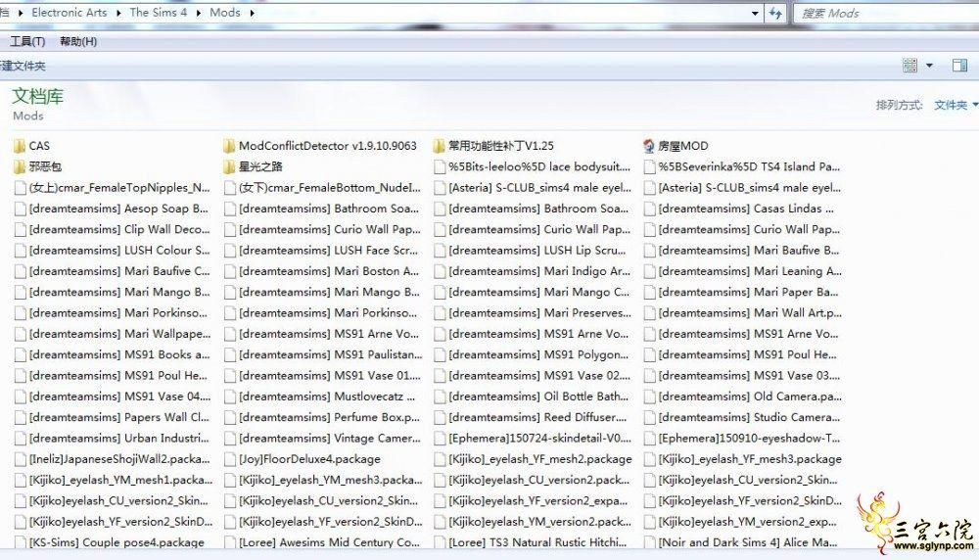The height and width of the screenshot is (560, 979).
Task: Select [dreamteamsims] Perfume Box file name
Action: pos(329,417)
